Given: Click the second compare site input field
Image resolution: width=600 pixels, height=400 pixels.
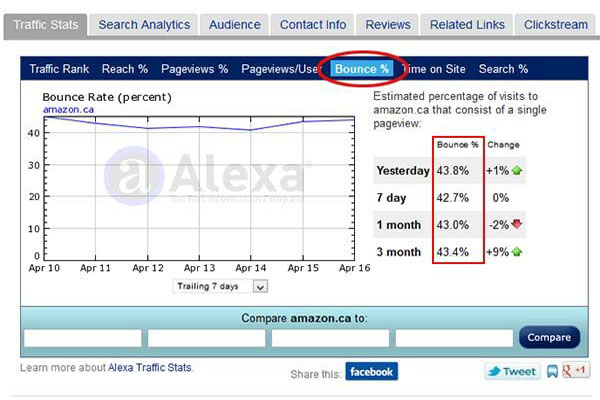Looking at the screenshot, I should (x=207, y=338).
